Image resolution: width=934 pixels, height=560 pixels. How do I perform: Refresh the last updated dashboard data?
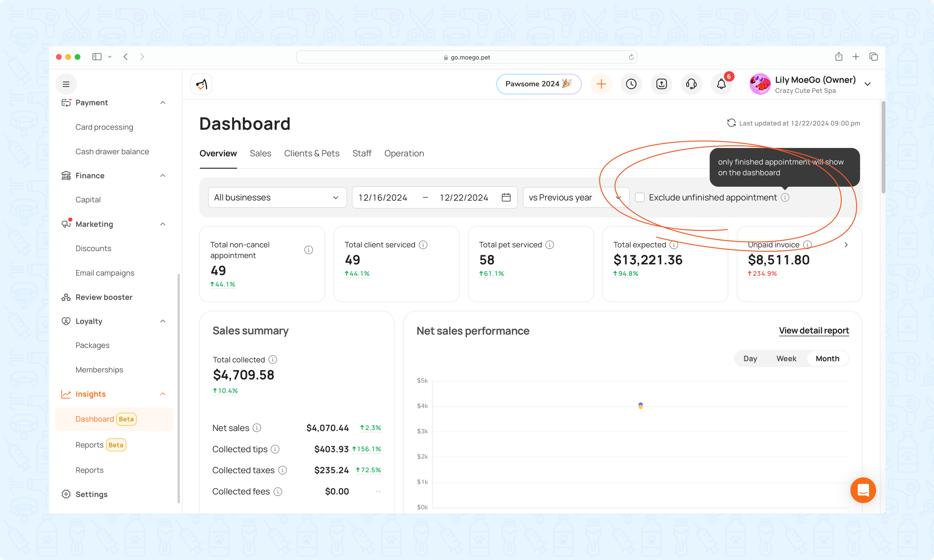coord(731,123)
